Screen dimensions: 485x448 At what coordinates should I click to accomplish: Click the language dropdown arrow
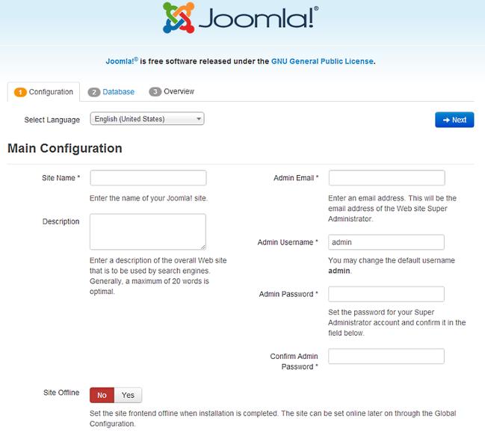(199, 119)
